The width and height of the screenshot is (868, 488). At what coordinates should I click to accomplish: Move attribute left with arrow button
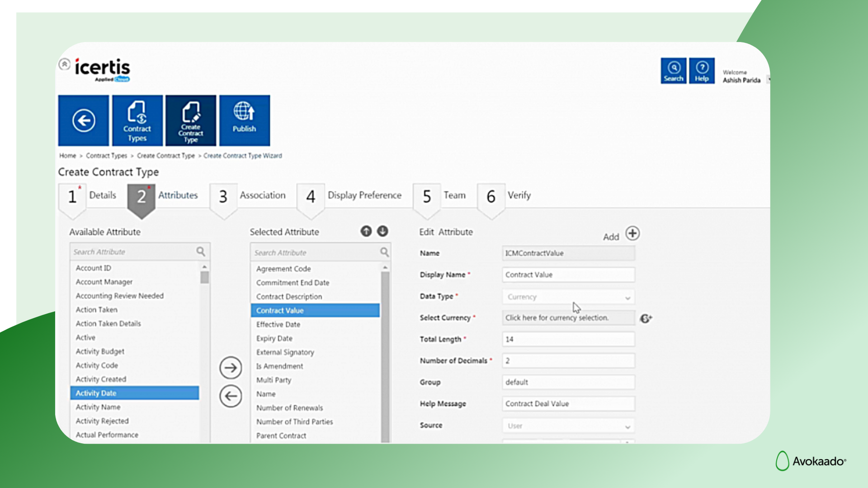click(x=231, y=396)
